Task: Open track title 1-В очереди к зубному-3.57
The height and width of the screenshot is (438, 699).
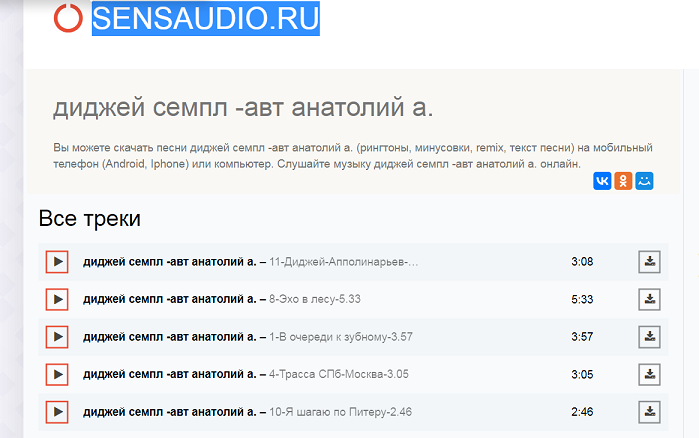Action: coord(341,336)
